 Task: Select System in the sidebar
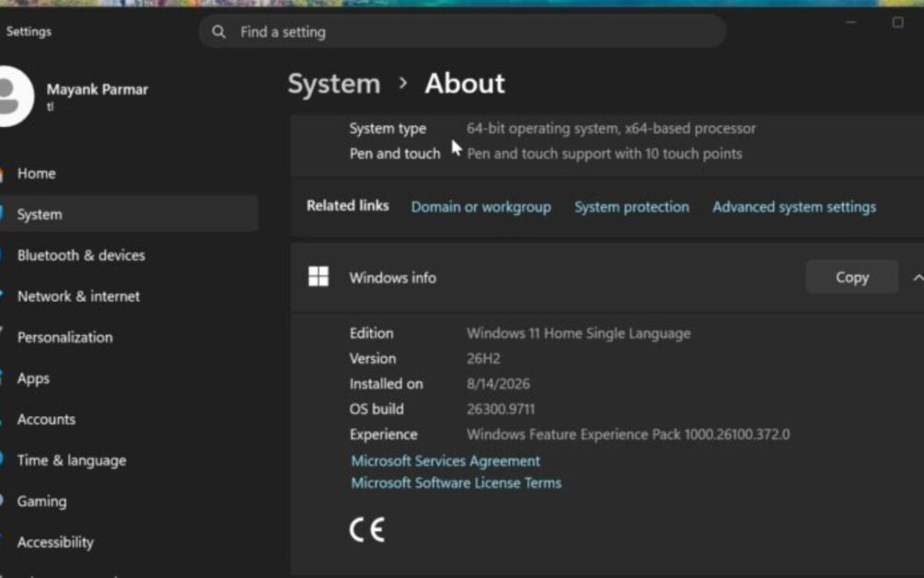click(x=38, y=214)
